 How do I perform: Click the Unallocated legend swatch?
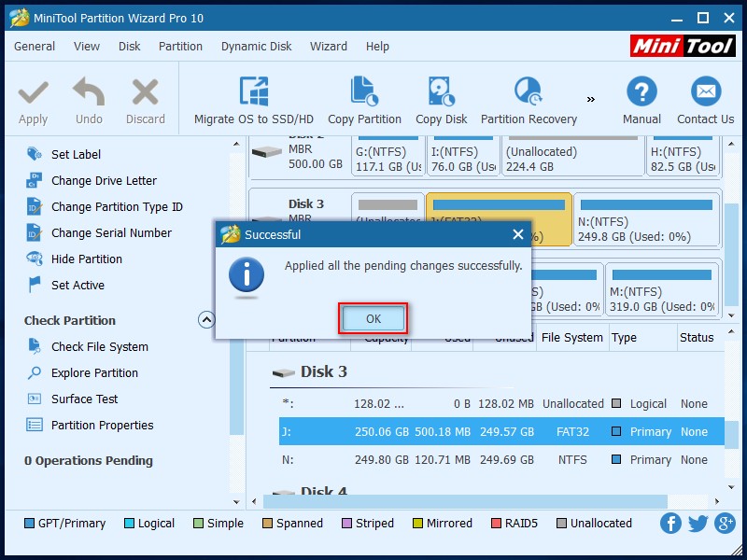point(561,524)
